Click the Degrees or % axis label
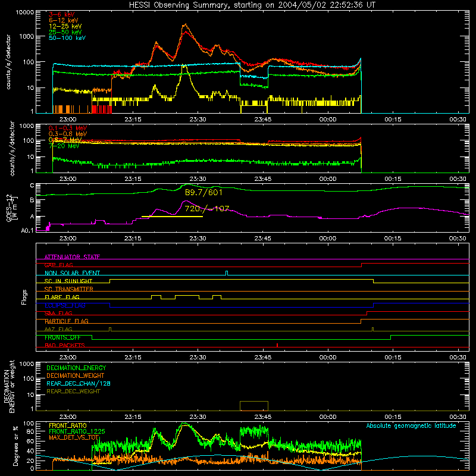The width and height of the screenshot is (476, 476). (x=15, y=446)
